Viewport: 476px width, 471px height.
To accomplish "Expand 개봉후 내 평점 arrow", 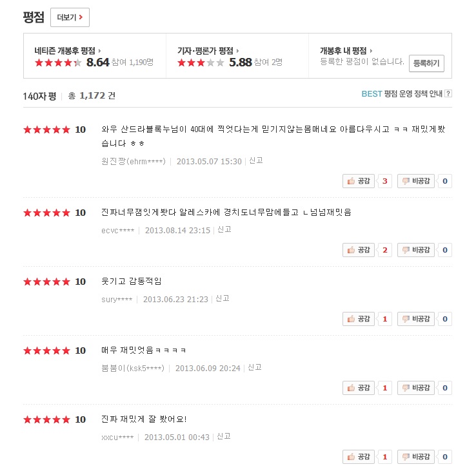I will click(372, 50).
